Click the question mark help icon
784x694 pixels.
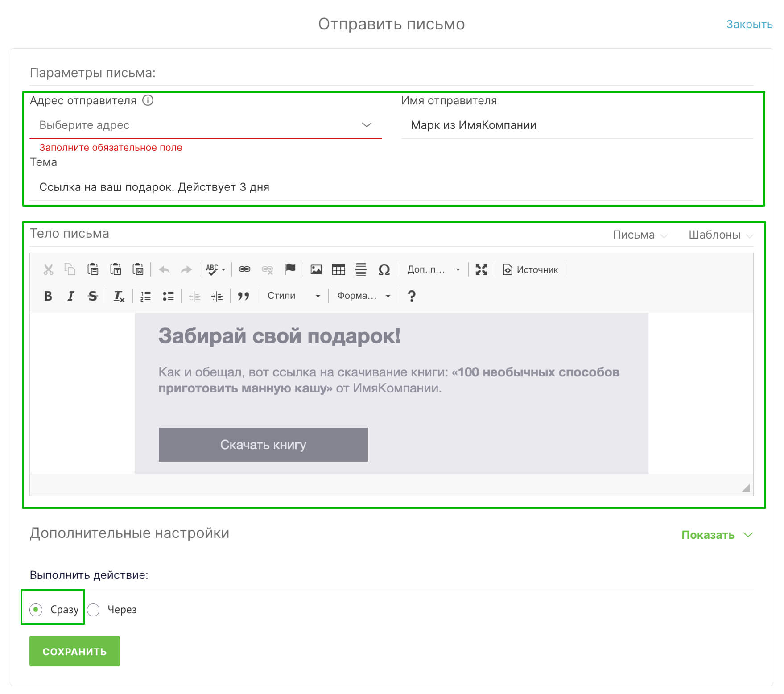click(x=412, y=296)
